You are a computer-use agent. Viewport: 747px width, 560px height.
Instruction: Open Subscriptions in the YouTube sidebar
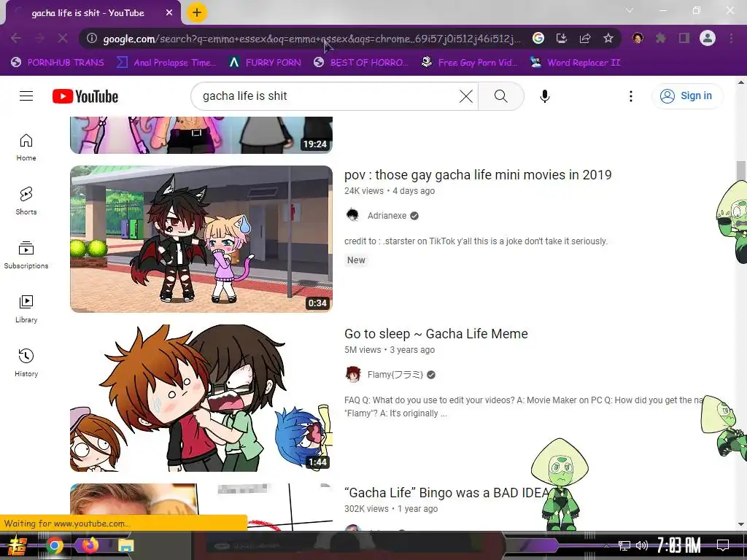(26, 254)
